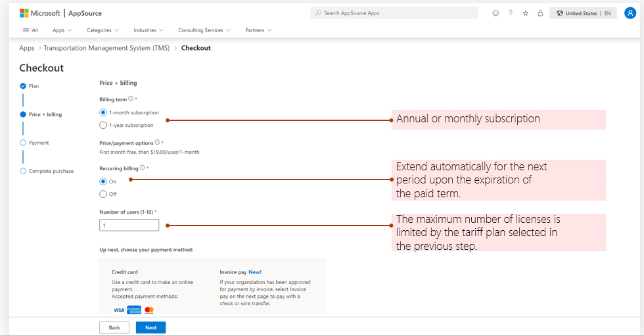Open the help question mark icon

click(510, 13)
